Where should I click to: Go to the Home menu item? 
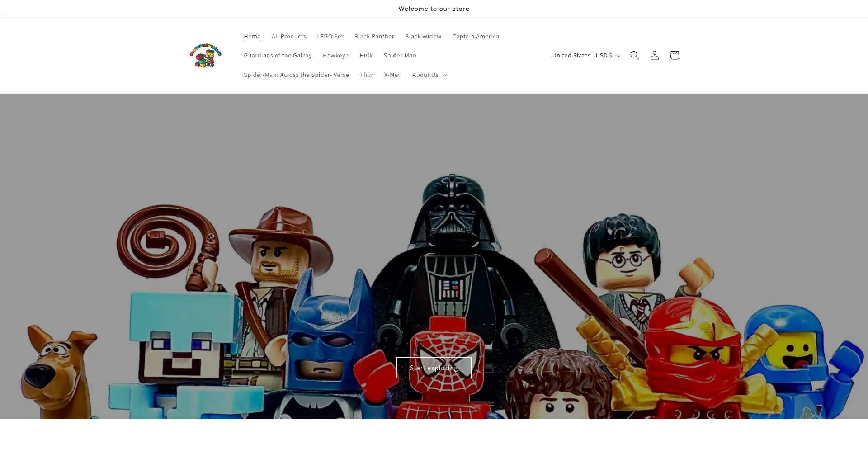(252, 36)
